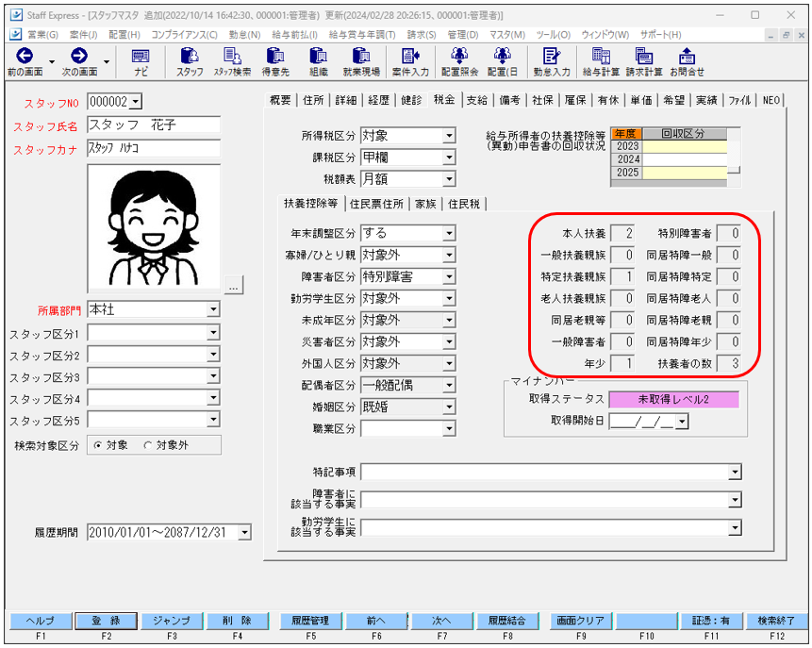Open the 給与計算 payroll calculation icon

tap(601, 61)
